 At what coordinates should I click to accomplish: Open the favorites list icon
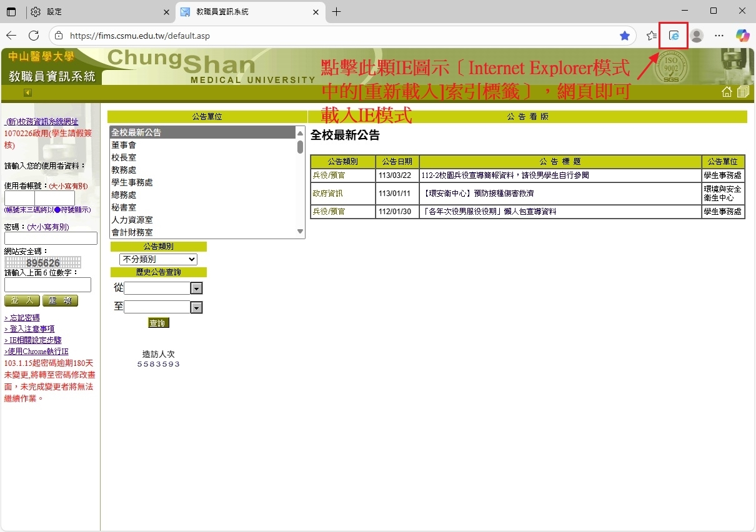click(x=652, y=36)
